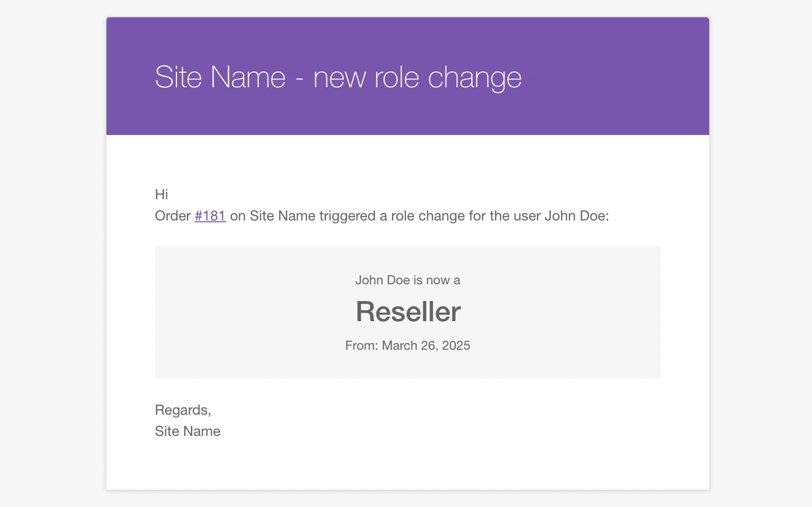Click the "Site Name - new role change" heading

point(338,77)
